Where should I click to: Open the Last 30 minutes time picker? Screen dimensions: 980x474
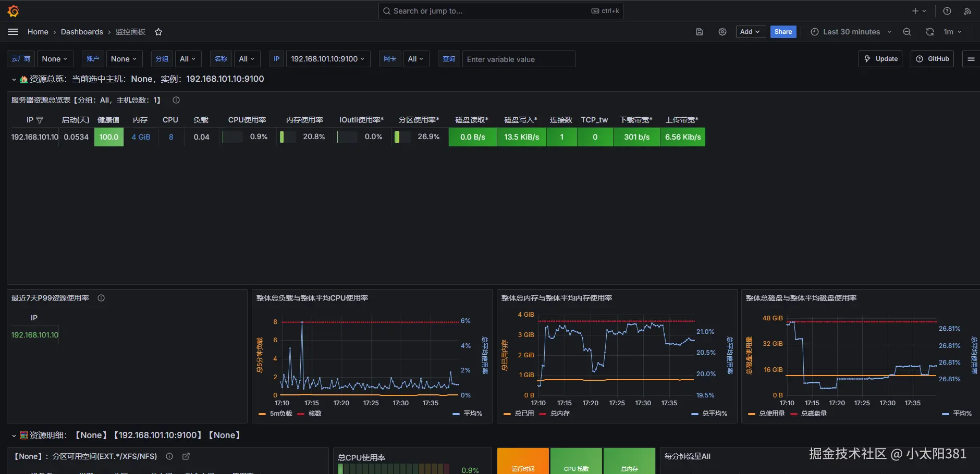click(x=851, y=32)
